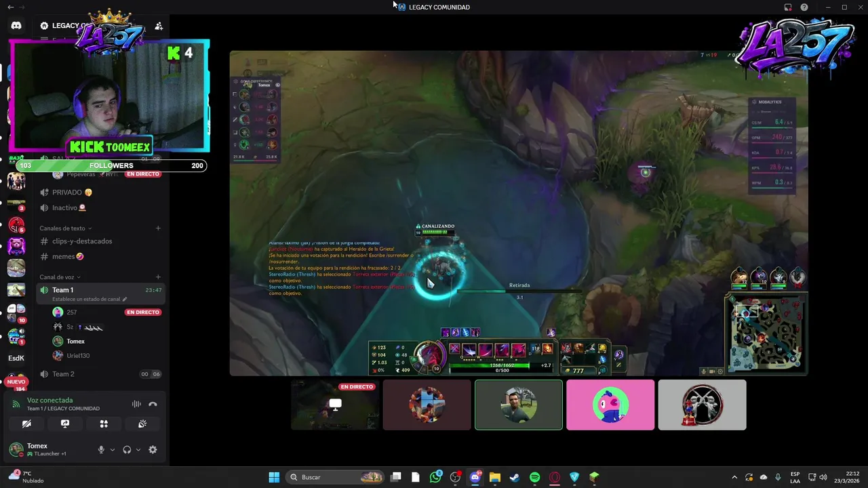Image resolution: width=868 pixels, height=488 pixels.
Task: Open Opera GX from the taskbar
Action: (555, 477)
